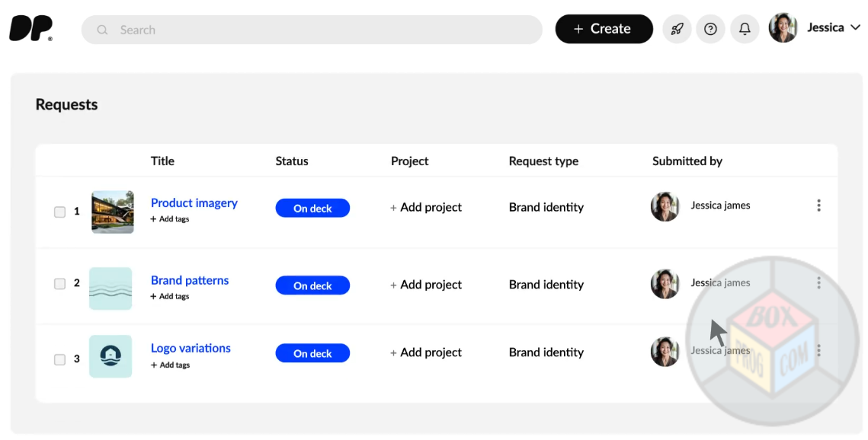Click Add project for Product imagery
Image resolution: width=868 pixels, height=440 pixels.
coord(426,208)
